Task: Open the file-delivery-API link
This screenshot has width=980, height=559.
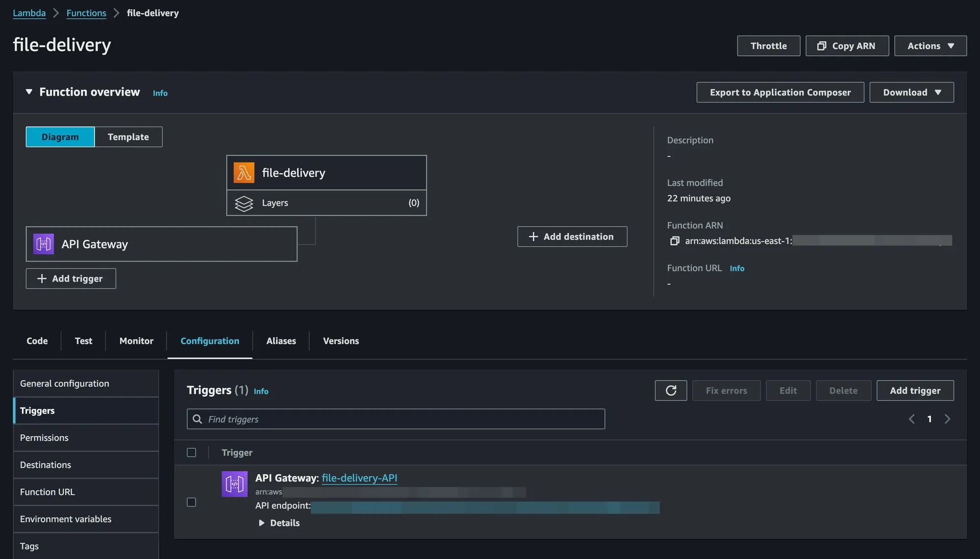Action: tap(360, 478)
